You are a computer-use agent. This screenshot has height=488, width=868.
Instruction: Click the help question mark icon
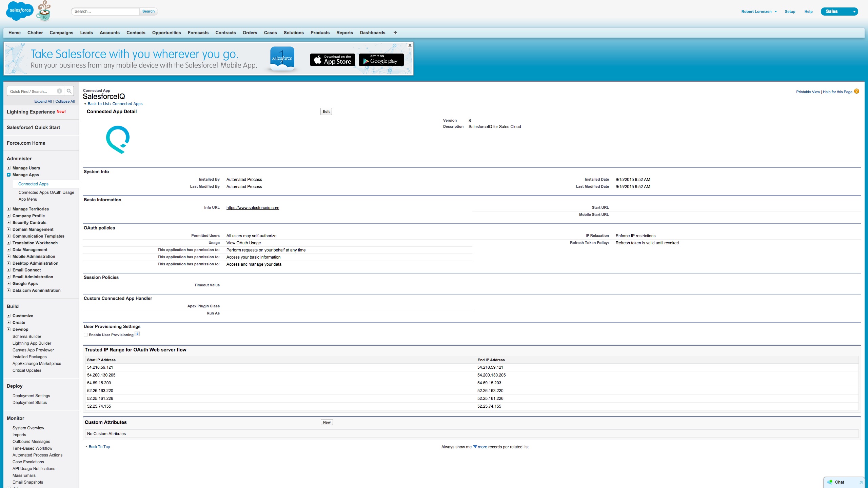click(856, 91)
